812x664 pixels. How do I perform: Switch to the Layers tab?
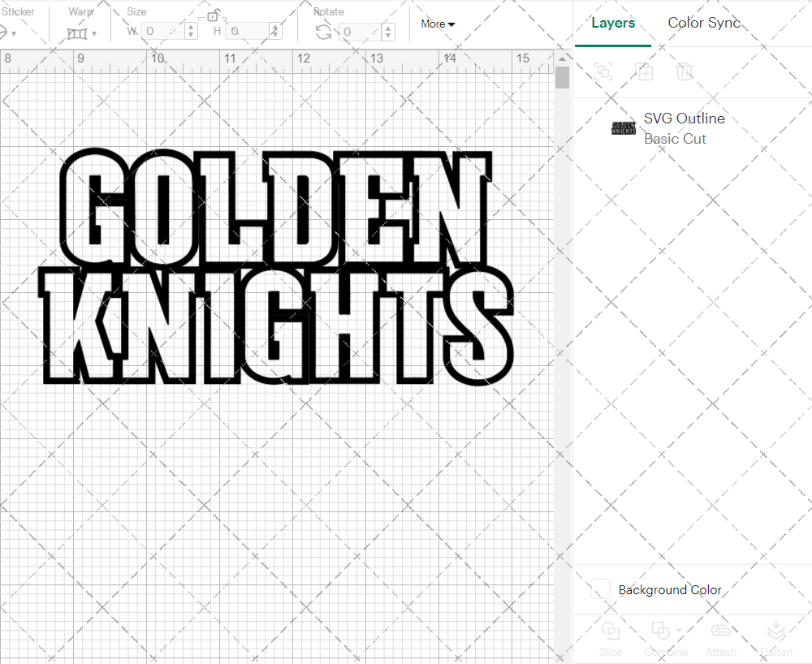click(x=613, y=23)
